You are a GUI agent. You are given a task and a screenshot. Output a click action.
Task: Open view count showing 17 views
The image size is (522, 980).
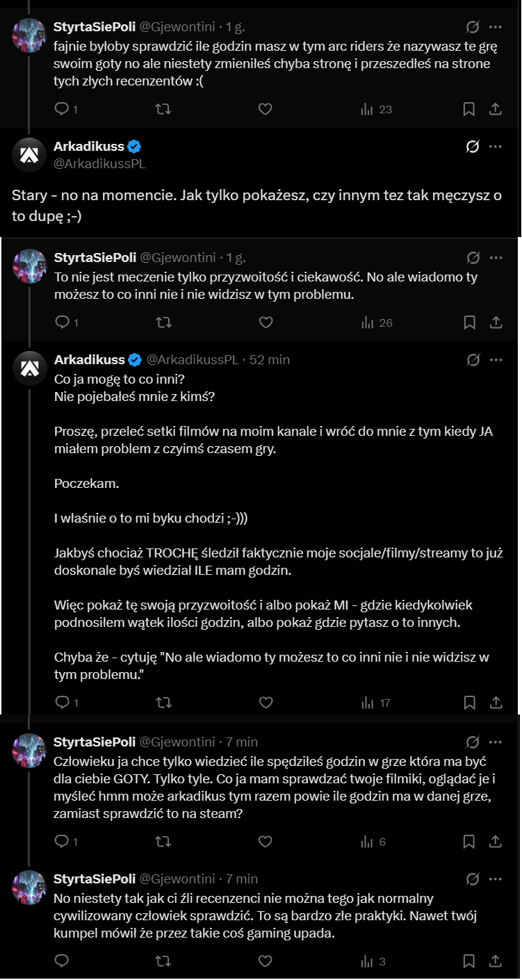376,703
